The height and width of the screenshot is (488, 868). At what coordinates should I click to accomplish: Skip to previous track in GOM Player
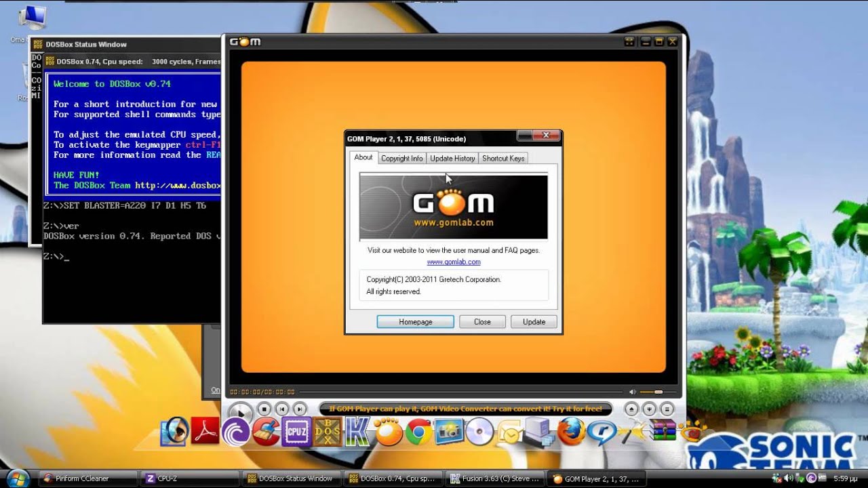(281, 409)
